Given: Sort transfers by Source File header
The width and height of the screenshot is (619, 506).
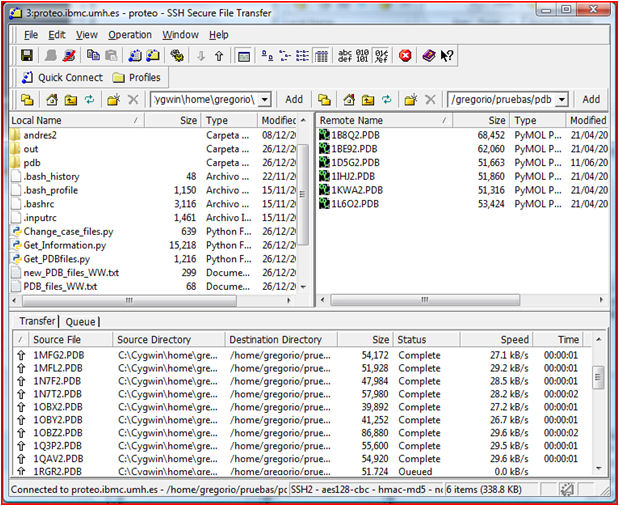Looking at the screenshot, I should click(x=71, y=339).
